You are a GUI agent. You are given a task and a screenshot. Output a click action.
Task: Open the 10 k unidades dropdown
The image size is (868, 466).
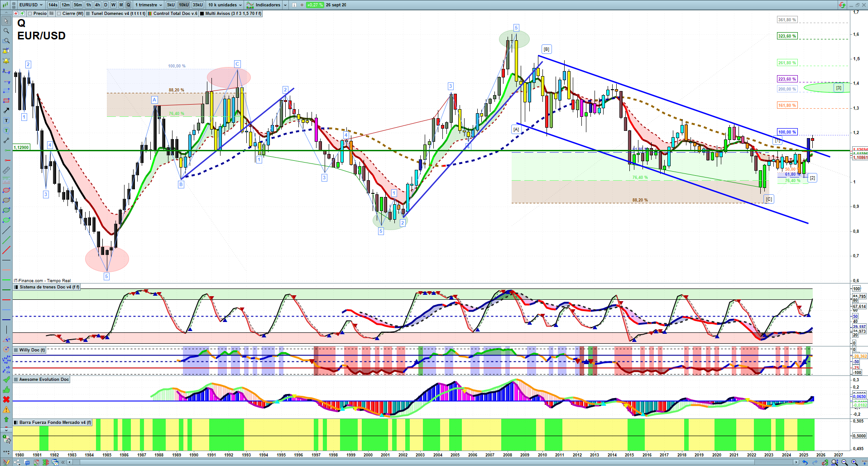(225, 5)
